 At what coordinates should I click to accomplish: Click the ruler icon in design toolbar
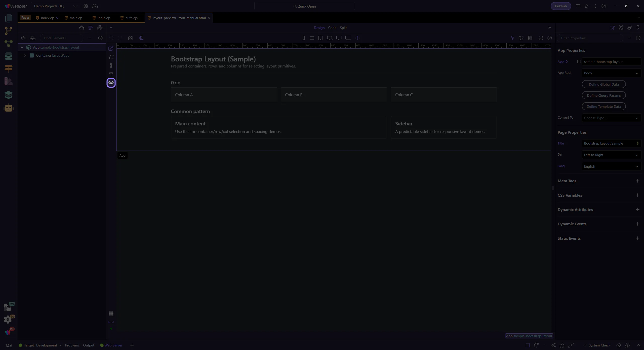pyautogui.click(x=111, y=322)
